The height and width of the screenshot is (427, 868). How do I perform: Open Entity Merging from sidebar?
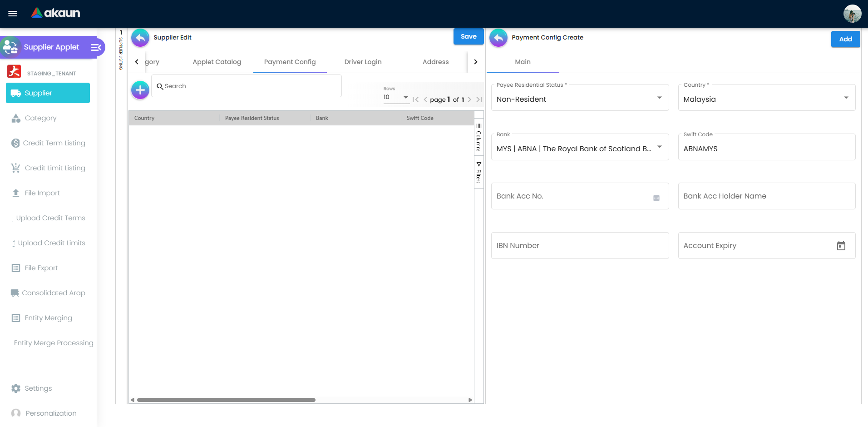[47, 318]
